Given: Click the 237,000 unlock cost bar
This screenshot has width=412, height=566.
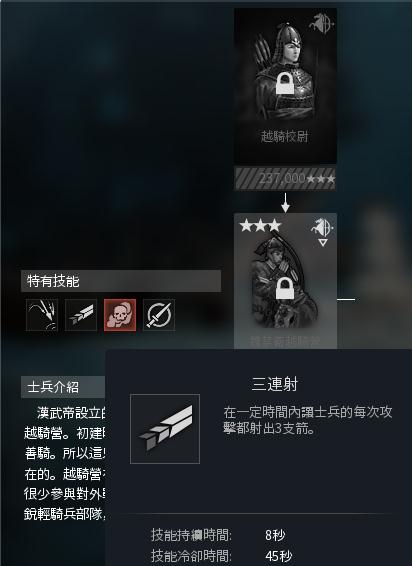Looking at the screenshot, I should pos(285,178).
